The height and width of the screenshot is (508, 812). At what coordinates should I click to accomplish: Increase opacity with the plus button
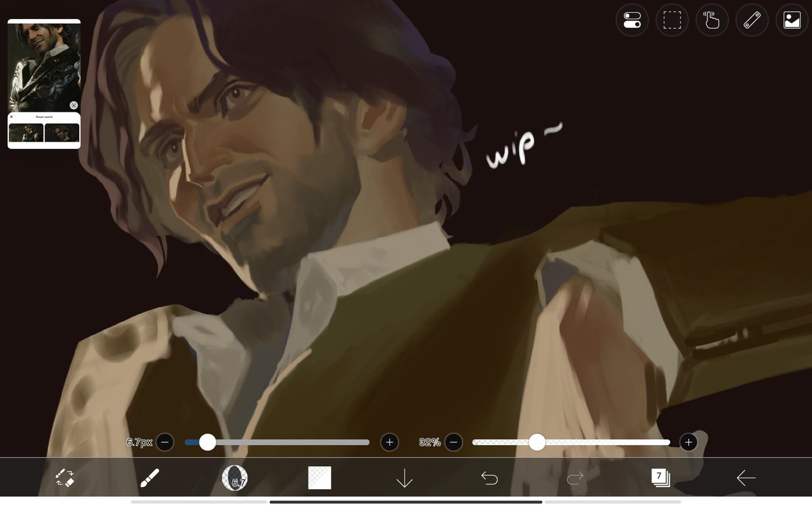pyautogui.click(x=688, y=442)
